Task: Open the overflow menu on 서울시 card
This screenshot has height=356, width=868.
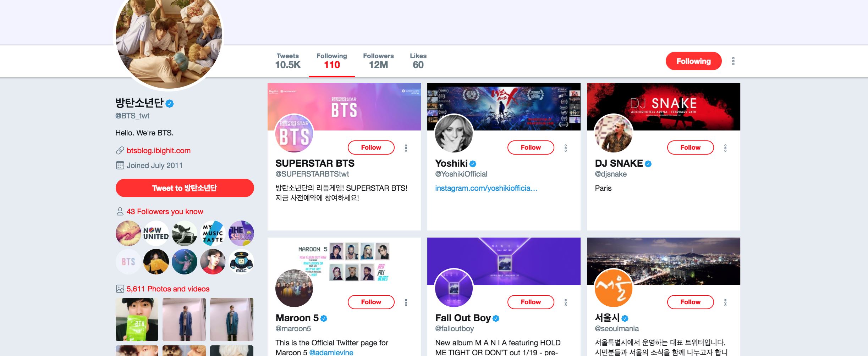Action: coord(725,303)
